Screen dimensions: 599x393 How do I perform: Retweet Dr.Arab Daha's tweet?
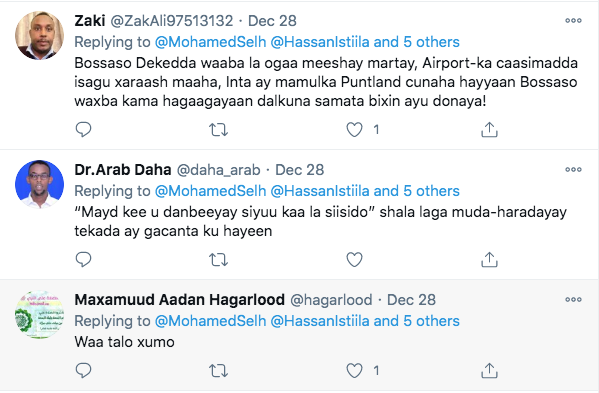tap(219, 260)
